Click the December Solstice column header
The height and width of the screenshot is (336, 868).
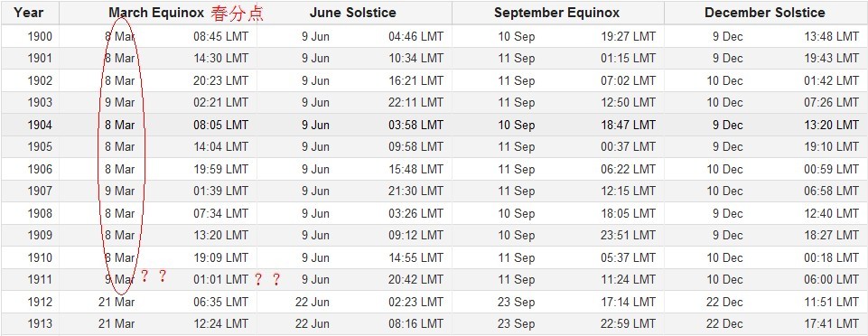pyautogui.click(x=764, y=12)
